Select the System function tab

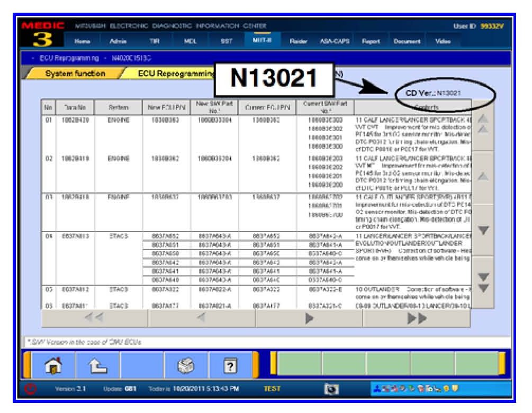[75, 74]
